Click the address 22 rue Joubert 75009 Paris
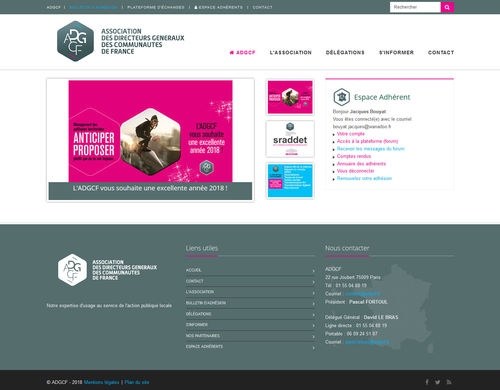500x390 pixels. (x=353, y=277)
